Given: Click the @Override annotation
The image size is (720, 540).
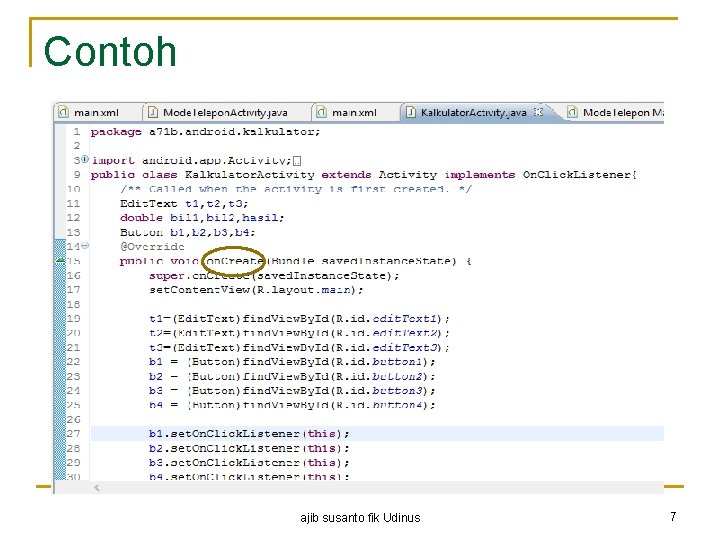Looking at the screenshot, I should (x=152, y=247).
